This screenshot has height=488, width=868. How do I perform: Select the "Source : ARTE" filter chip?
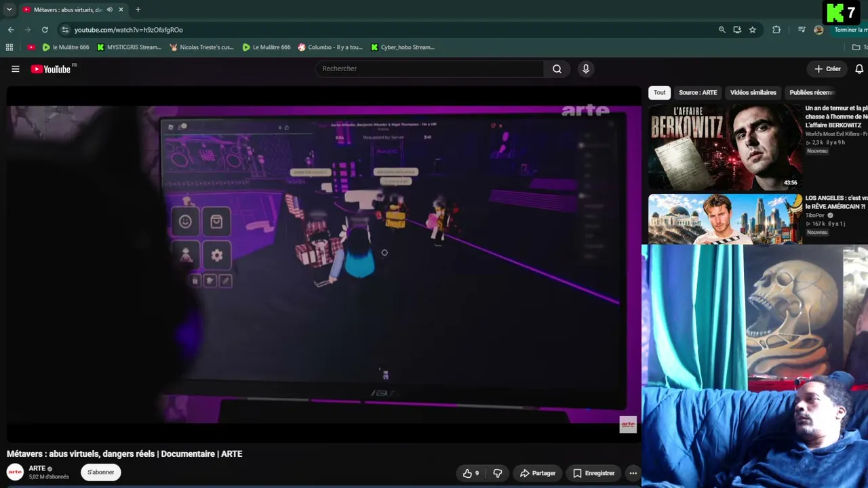tap(698, 92)
